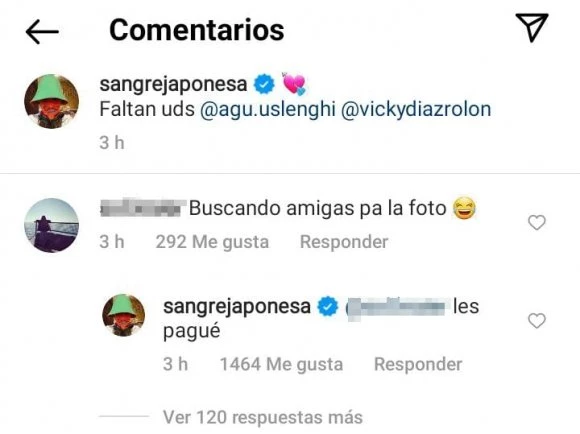The width and height of the screenshot is (580, 434).
Task: Open direct share paper plane icon
Action: pyautogui.click(x=532, y=27)
